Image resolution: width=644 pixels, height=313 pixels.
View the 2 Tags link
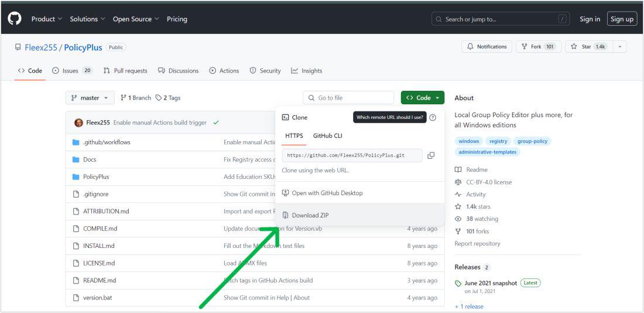point(168,98)
